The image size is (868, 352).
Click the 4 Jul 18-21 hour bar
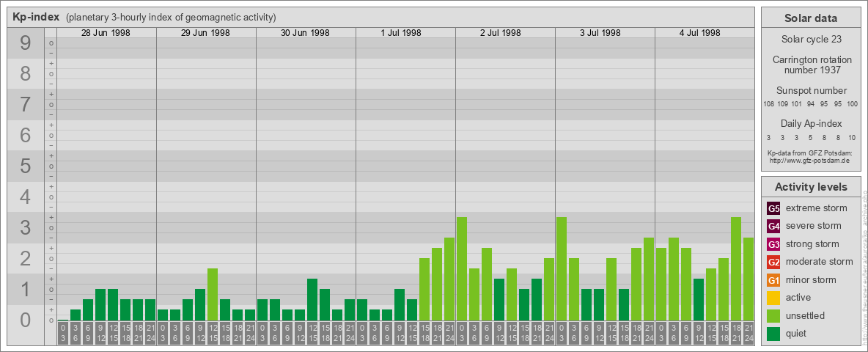pos(736,269)
